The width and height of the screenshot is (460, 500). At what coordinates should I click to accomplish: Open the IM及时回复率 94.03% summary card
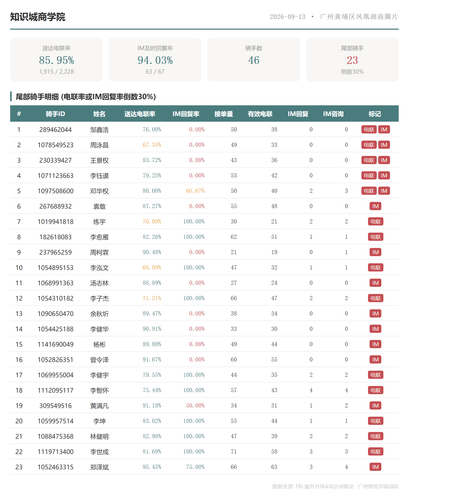tap(155, 60)
